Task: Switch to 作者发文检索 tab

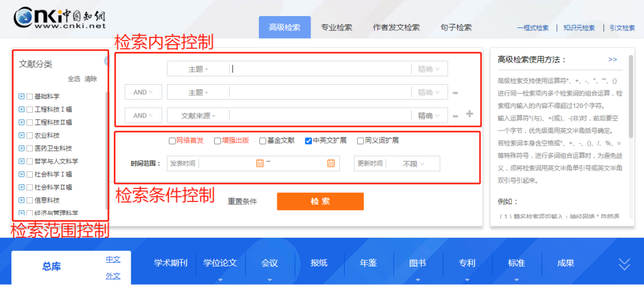Action: tap(396, 27)
